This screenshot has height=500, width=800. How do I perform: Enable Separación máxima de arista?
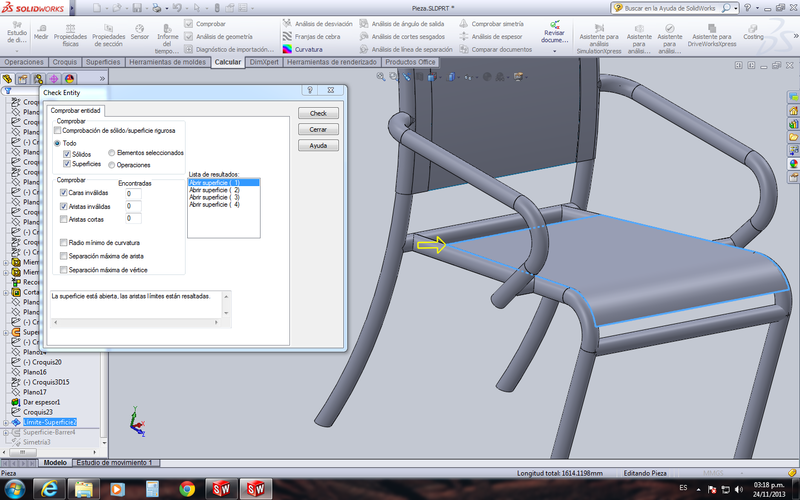tap(64, 256)
